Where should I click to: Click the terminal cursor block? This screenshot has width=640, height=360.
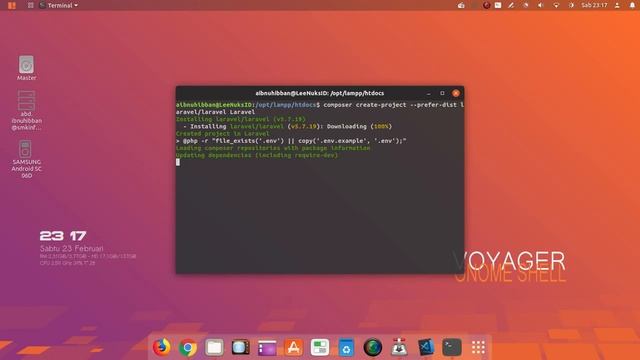pyautogui.click(x=178, y=162)
